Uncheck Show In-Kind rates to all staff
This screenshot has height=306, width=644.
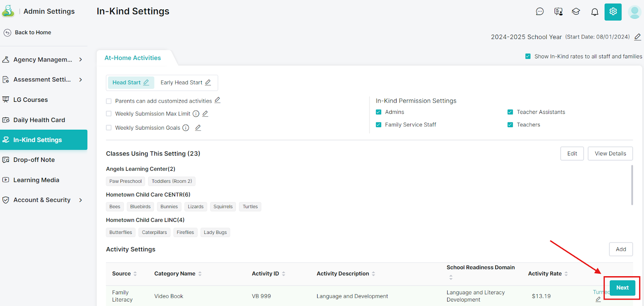click(x=528, y=56)
